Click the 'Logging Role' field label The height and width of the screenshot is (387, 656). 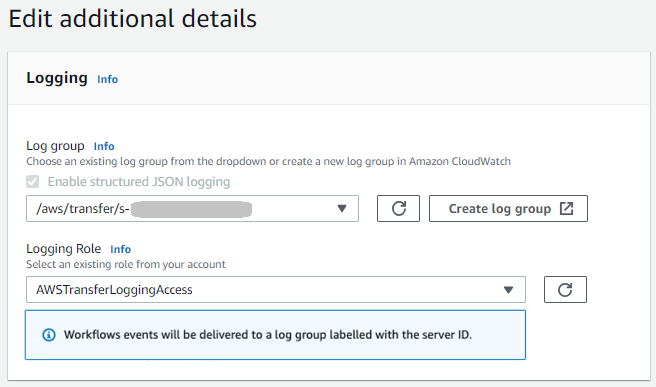(64, 249)
